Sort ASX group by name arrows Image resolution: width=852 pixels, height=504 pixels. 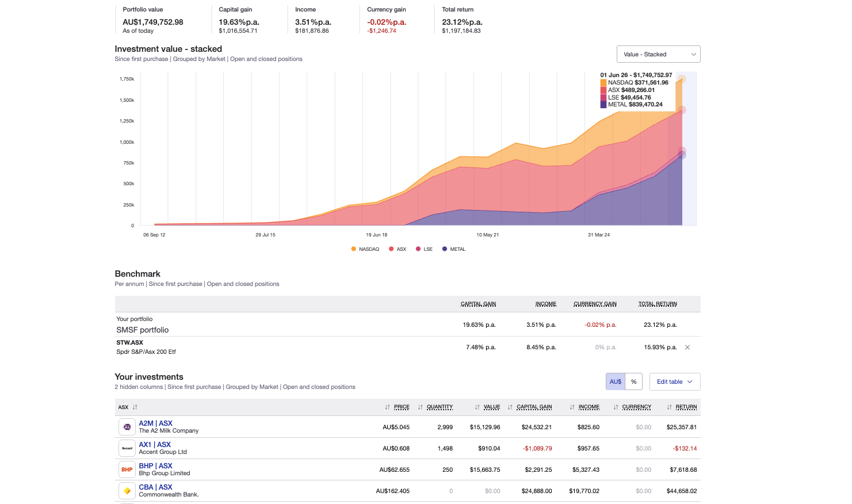135,407
